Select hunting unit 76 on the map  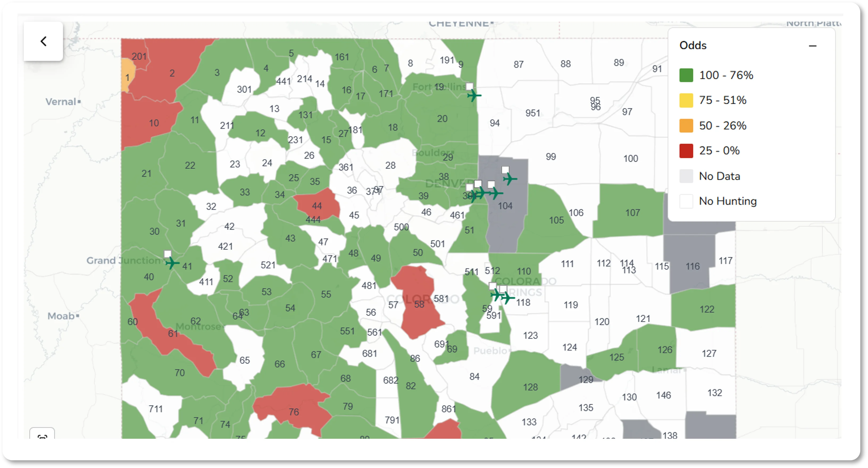294,411
